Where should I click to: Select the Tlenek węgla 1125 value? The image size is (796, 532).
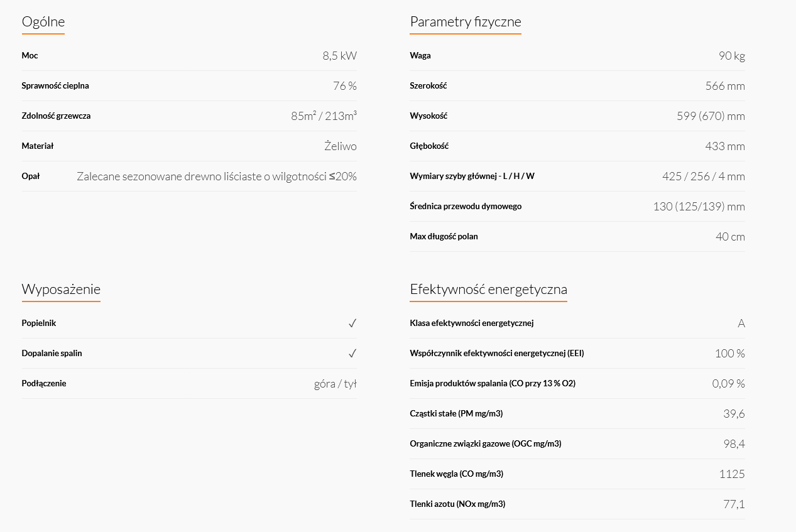pos(732,474)
